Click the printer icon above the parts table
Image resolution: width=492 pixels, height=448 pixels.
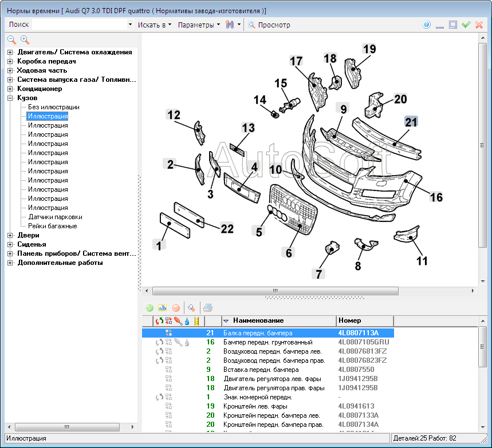(x=208, y=308)
